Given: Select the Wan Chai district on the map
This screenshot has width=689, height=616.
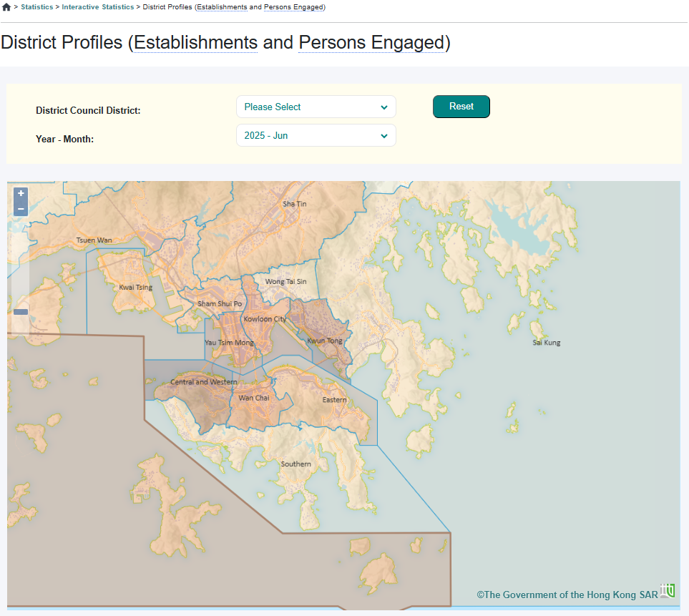Looking at the screenshot, I should coord(255,398).
